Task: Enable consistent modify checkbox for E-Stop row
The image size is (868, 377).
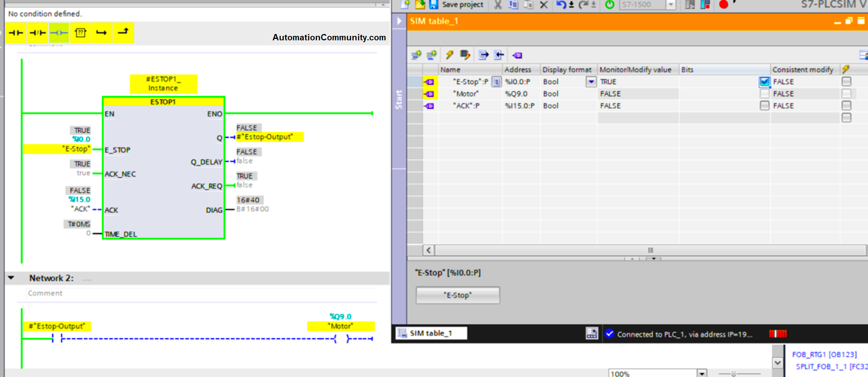Action: (x=846, y=81)
